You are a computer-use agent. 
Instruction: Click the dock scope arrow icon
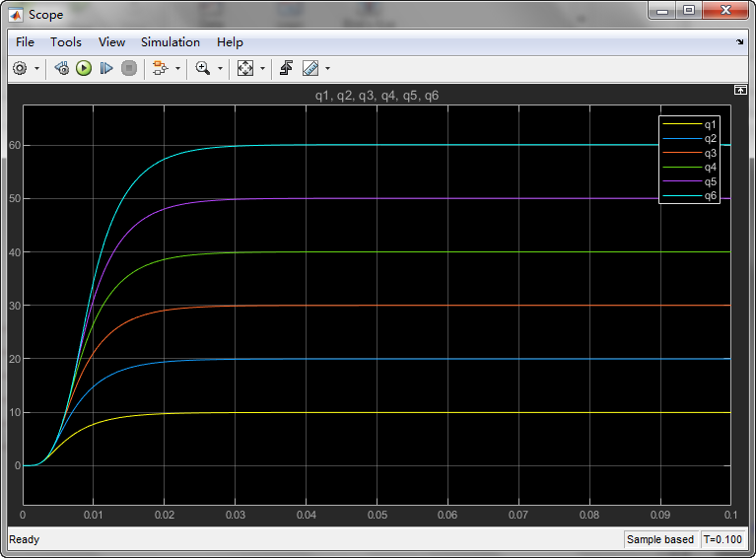click(x=739, y=42)
